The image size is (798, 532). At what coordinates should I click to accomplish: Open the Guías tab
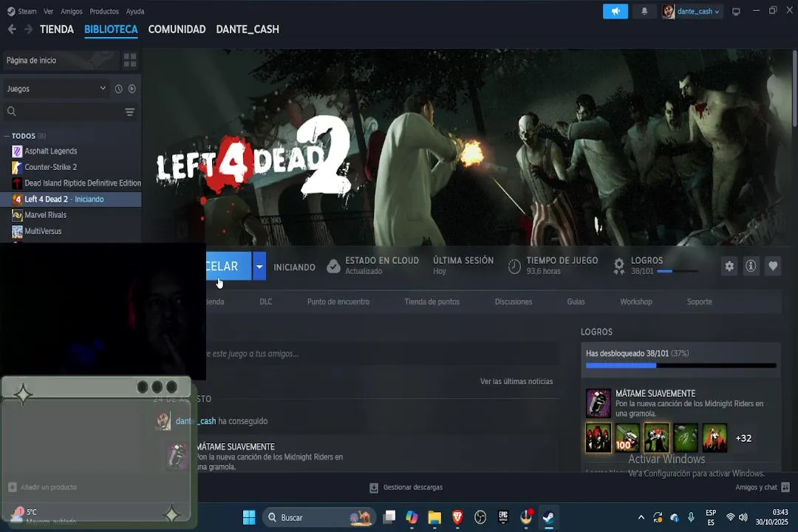[576, 302]
